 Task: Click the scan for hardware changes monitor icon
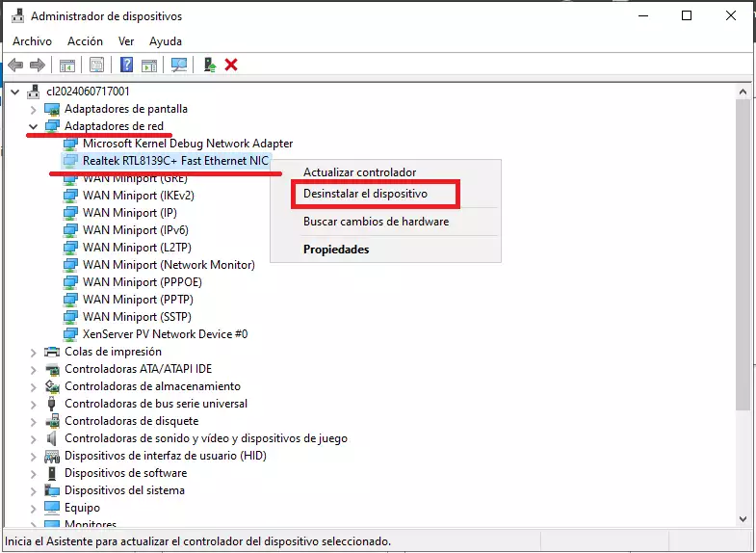179,65
